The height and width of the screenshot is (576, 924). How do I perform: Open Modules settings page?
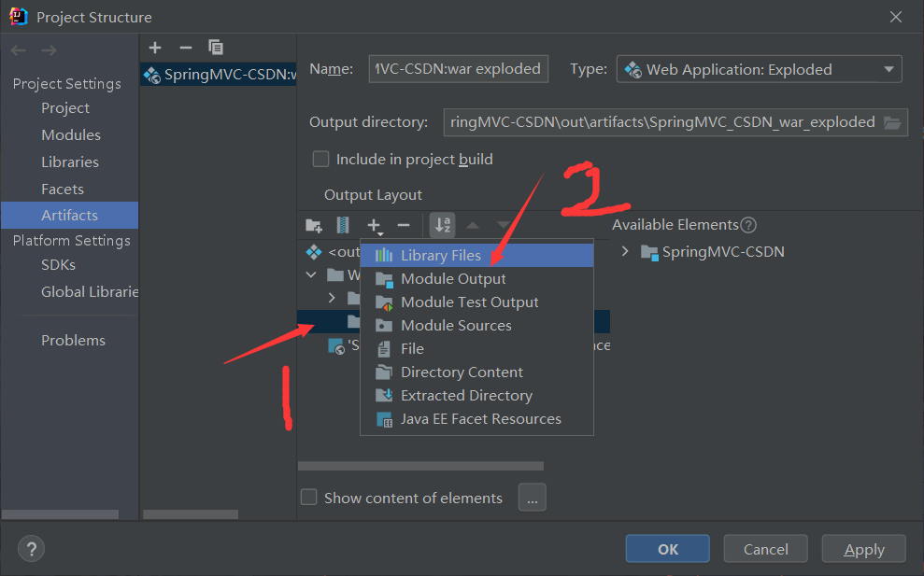(71, 134)
